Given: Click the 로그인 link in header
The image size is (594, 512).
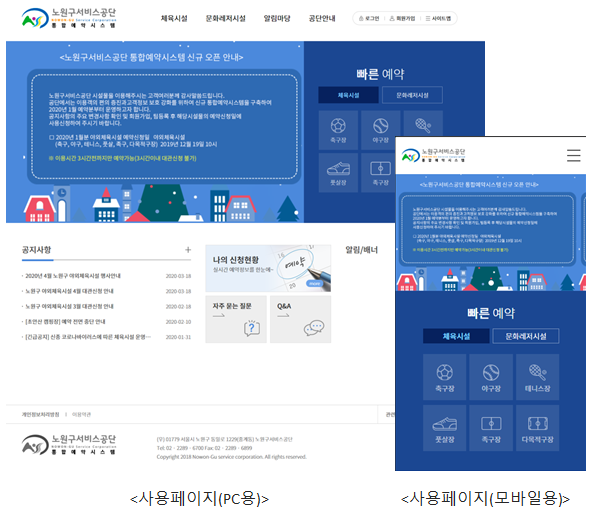Looking at the screenshot, I should (x=369, y=18).
